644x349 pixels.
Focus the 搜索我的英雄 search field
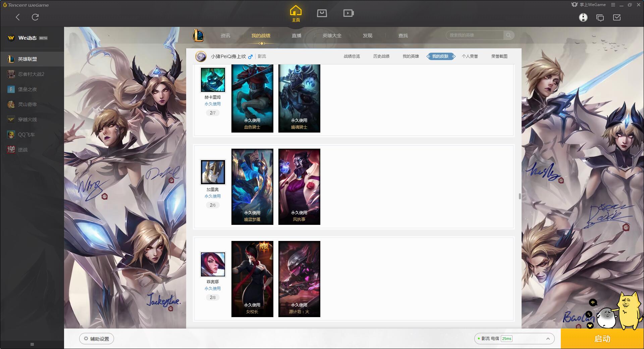click(x=475, y=35)
